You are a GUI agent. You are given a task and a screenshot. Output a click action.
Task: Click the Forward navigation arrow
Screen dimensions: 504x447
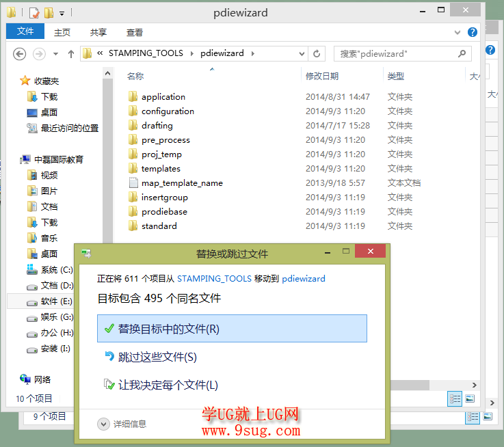tap(39, 54)
